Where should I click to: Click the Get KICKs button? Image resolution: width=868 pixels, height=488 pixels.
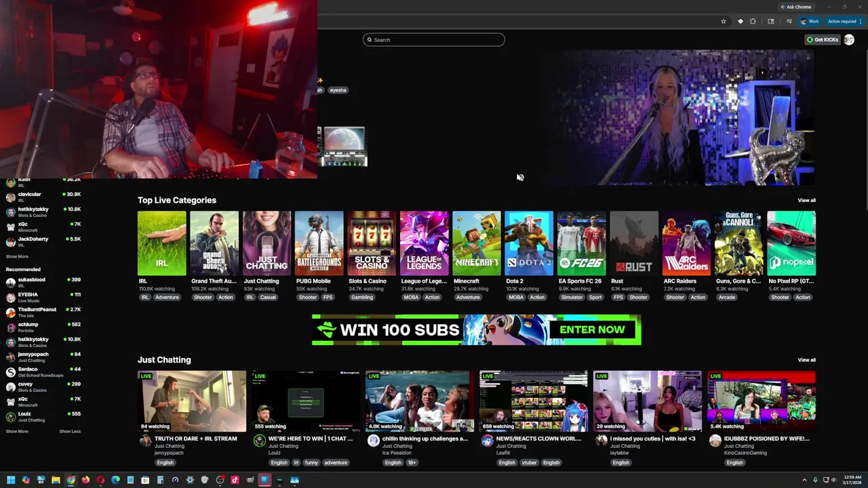[x=823, y=39]
